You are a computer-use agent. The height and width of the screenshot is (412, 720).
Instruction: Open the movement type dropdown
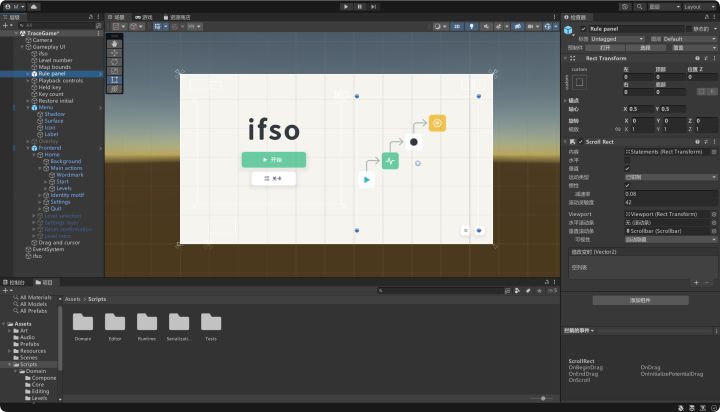670,177
